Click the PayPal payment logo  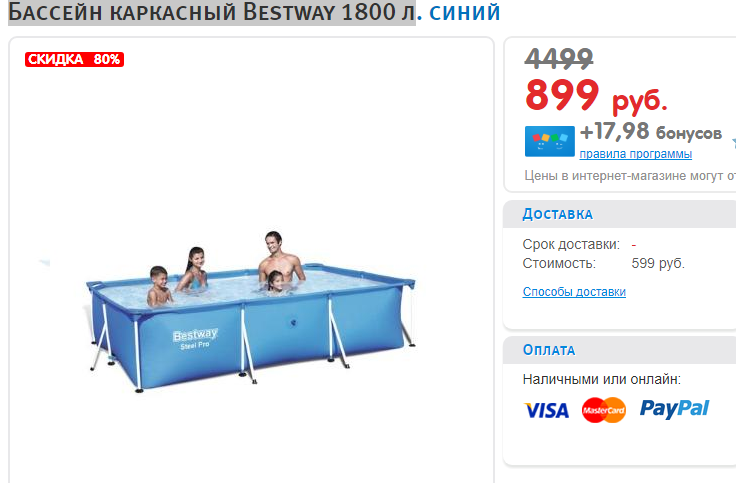pyautogui.click(x=674, y=408)
